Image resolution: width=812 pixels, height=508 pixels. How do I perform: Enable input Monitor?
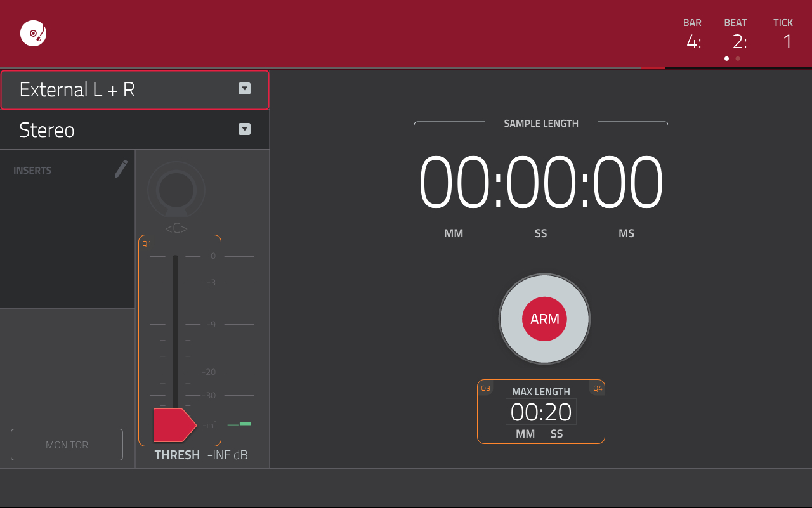(x=67, y=444)
